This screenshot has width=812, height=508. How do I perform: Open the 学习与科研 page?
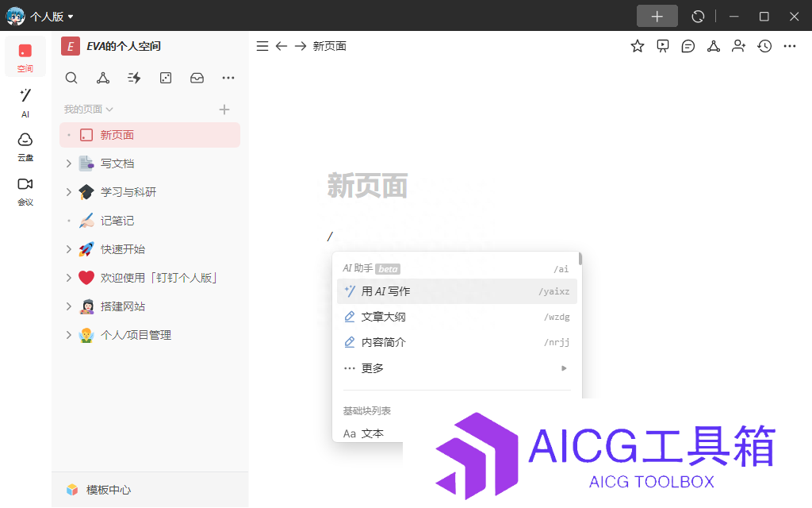pos(128,192)
